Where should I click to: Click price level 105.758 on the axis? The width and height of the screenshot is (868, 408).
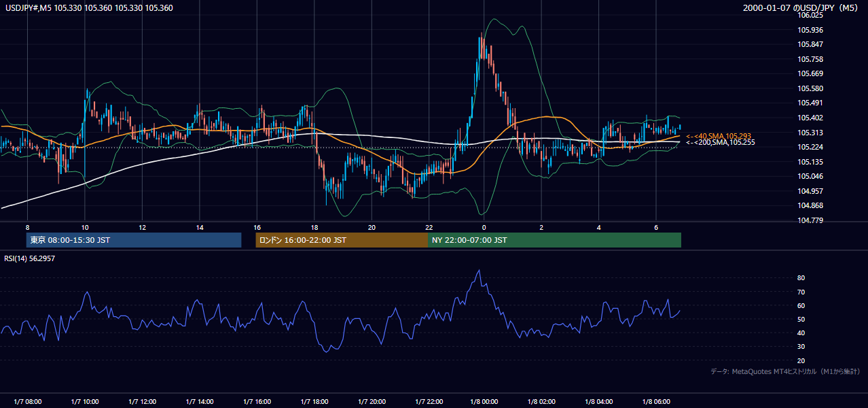pos(811,59)
